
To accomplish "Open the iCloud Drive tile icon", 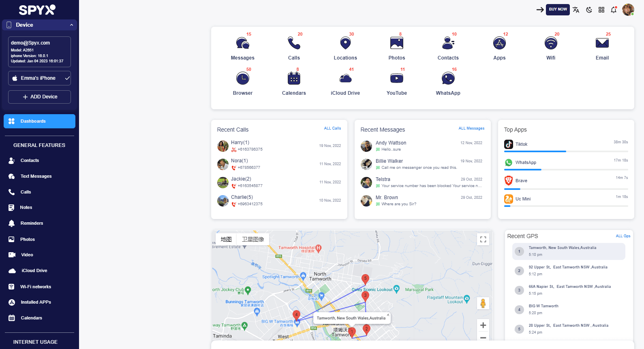I will [x=345, y=78].
